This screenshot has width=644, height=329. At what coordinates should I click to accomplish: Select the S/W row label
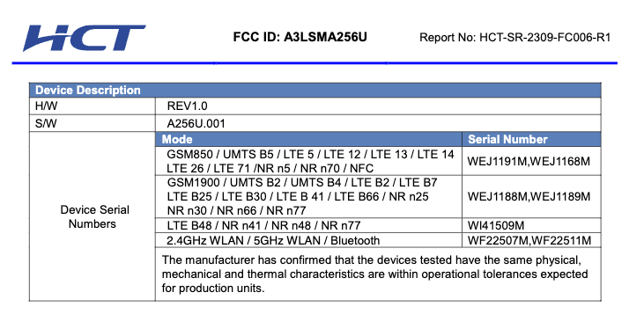tap(46, 123)
